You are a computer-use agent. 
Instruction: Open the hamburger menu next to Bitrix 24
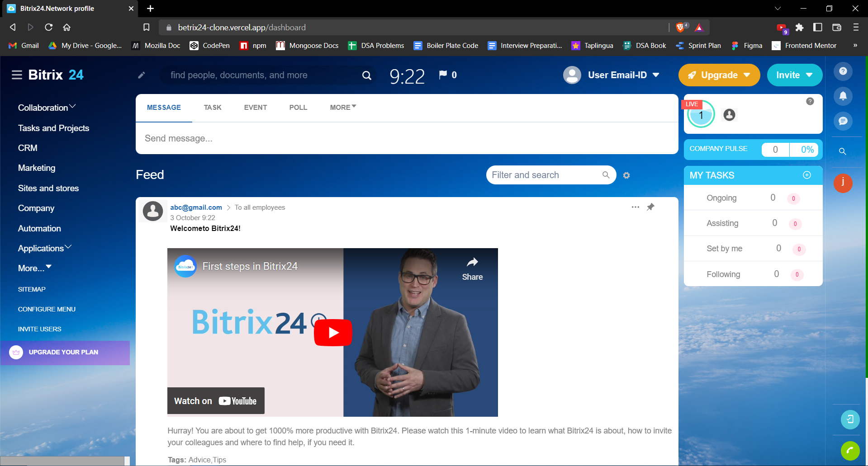pyautogui.click(x=17, y=75)
